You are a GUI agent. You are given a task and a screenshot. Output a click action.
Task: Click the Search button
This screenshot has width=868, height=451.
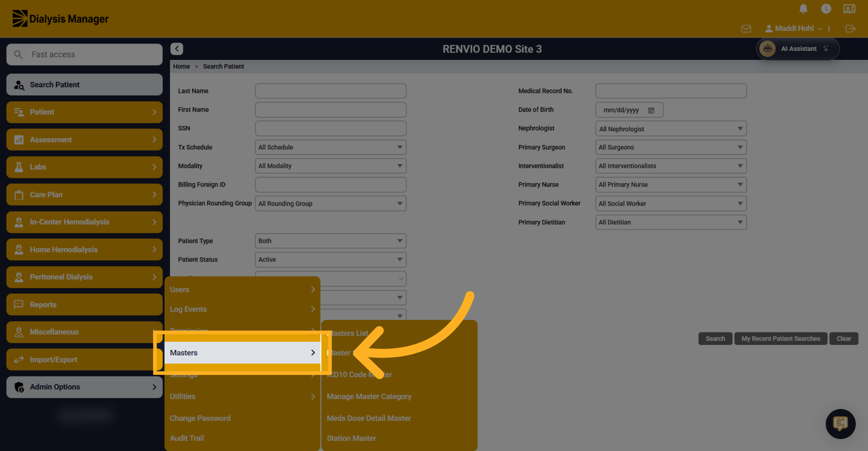tap(715, 339)
